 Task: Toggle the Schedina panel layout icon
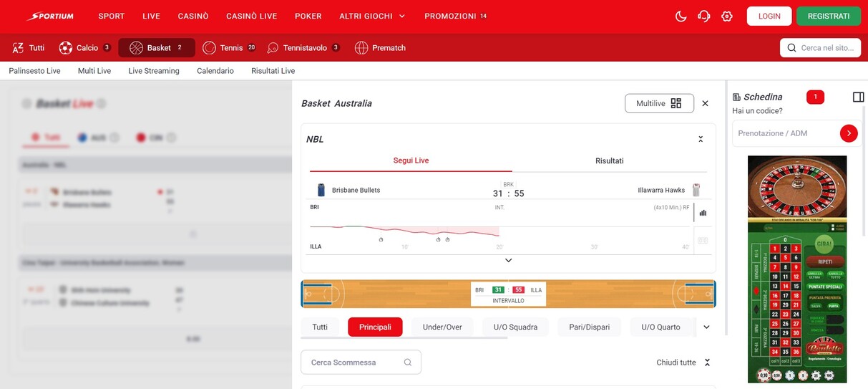(x=858, y=97)
